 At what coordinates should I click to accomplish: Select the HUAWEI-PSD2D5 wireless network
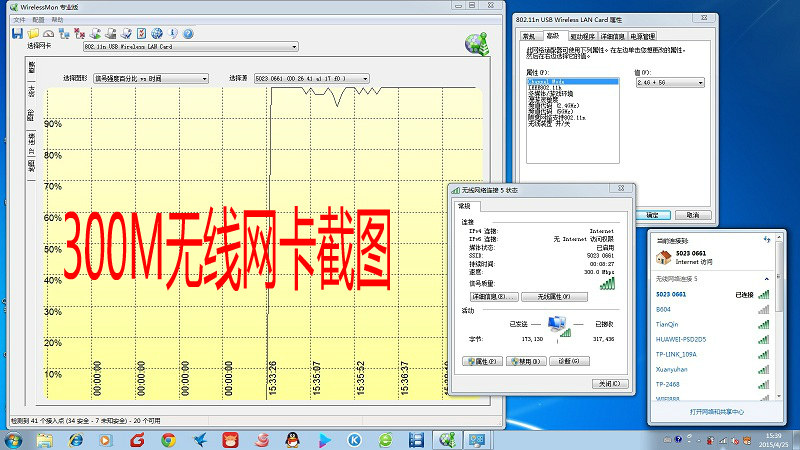coord(712,339)
